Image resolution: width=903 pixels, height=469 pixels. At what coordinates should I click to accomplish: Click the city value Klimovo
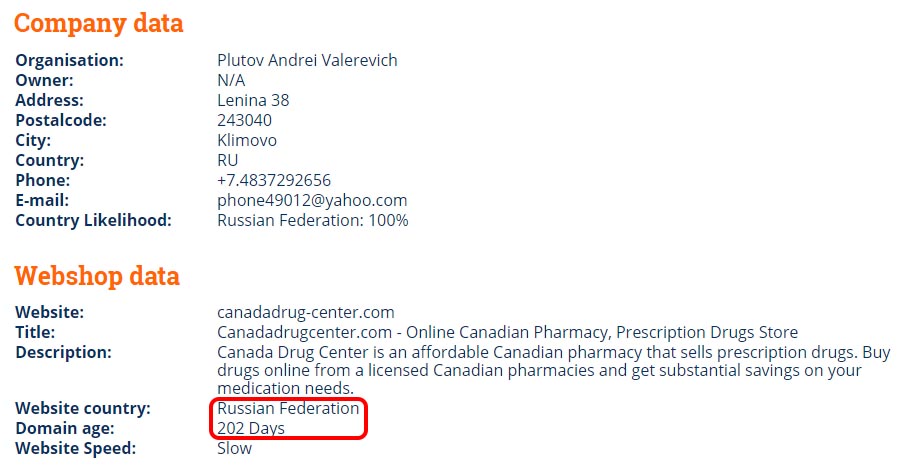(246, 140)
